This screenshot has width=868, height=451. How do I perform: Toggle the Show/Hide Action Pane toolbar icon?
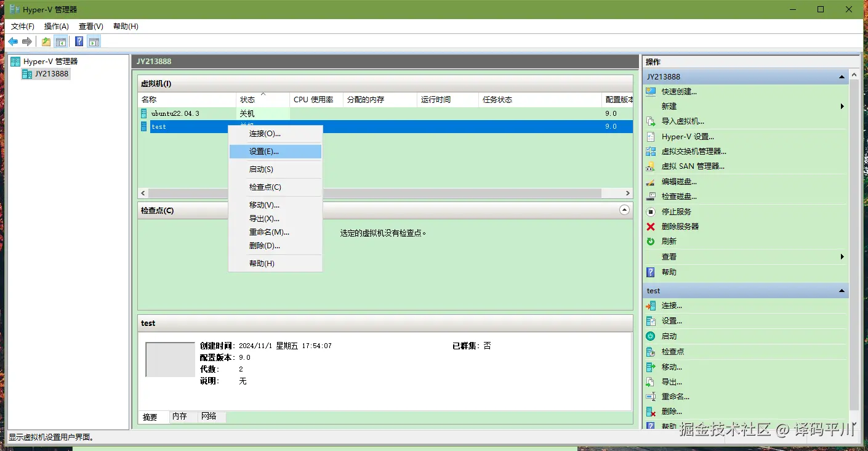[x=94, y=42]
